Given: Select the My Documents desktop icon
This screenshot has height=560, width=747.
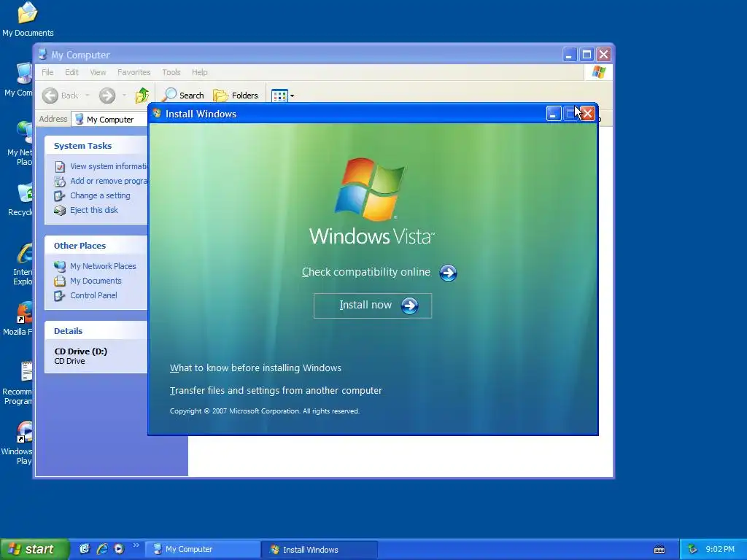Looking at the screenshot, I should click(28, 20).
